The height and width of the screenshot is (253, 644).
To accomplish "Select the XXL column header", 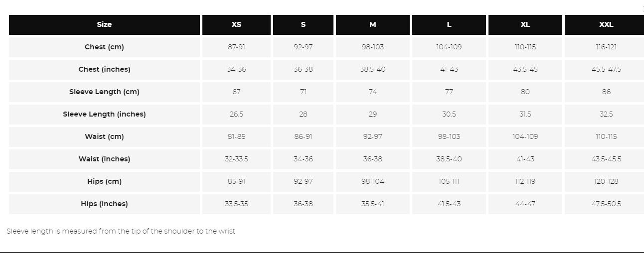I will (606, 24).
